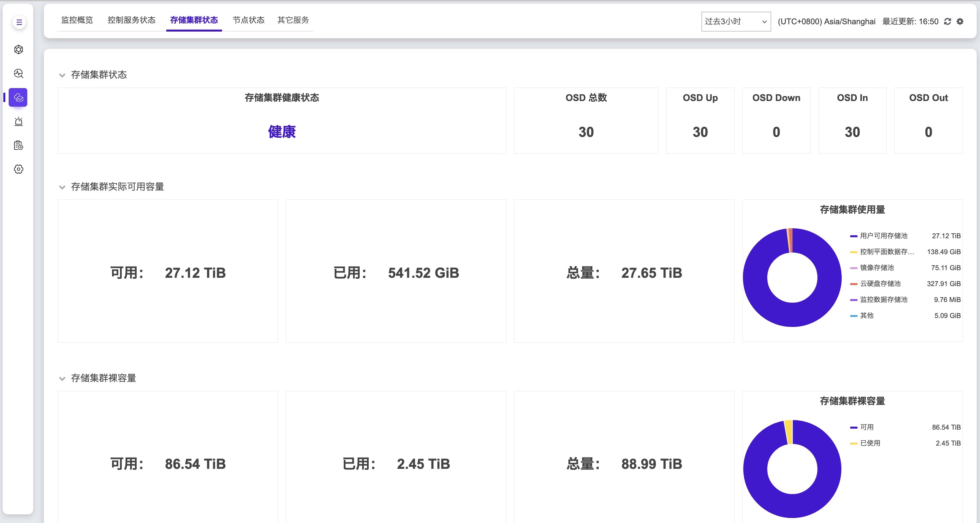This screenshot has width=980, height=523.
Task: Open the gear settings sidebar icon
Action: (x=19, y=169)
